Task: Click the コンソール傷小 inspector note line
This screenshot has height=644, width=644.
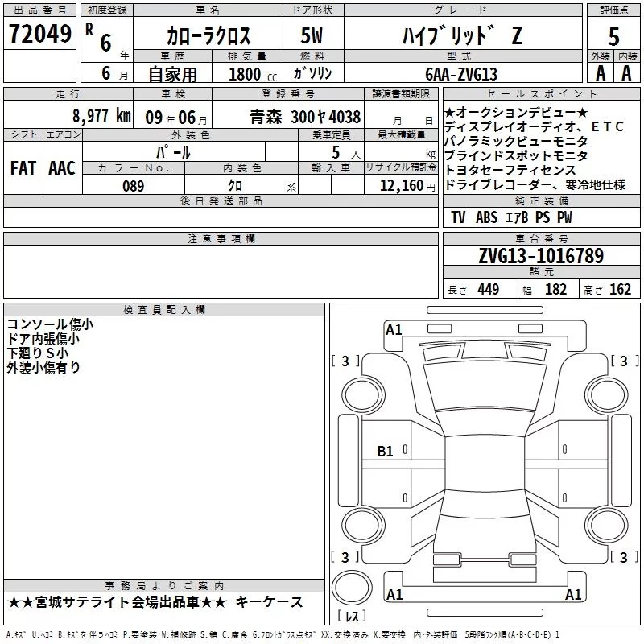Action: [50, 324]
